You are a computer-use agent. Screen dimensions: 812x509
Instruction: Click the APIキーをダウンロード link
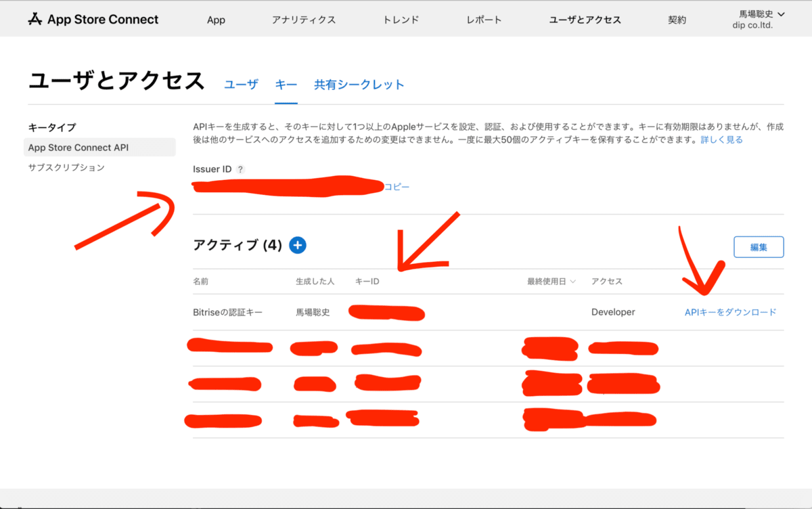tap(731, 312)
